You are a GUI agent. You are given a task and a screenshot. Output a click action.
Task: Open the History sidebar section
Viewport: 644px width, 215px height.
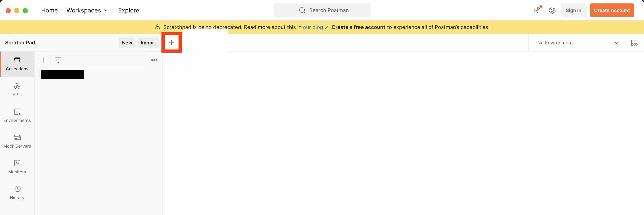pos(17,193)
